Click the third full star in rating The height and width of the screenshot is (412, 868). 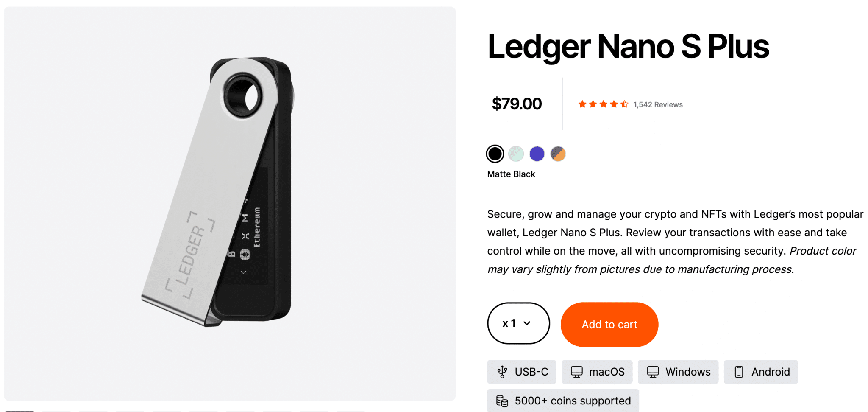point(603,104)
